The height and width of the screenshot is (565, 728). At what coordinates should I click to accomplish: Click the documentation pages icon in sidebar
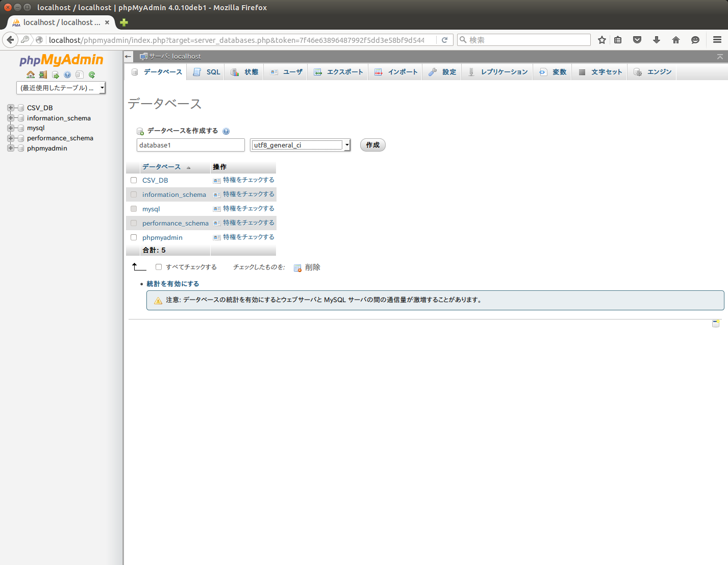pos(79,75)
